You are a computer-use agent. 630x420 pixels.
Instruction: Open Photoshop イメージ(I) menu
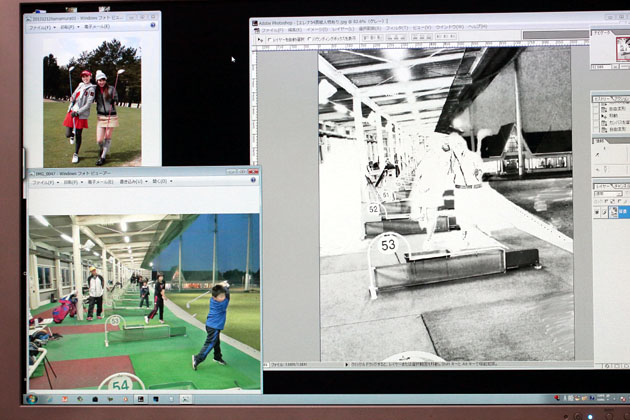317,30
